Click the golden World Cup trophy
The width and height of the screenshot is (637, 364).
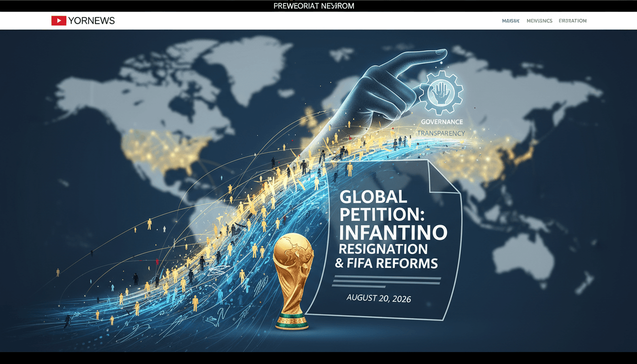click(x=292, y=281)
